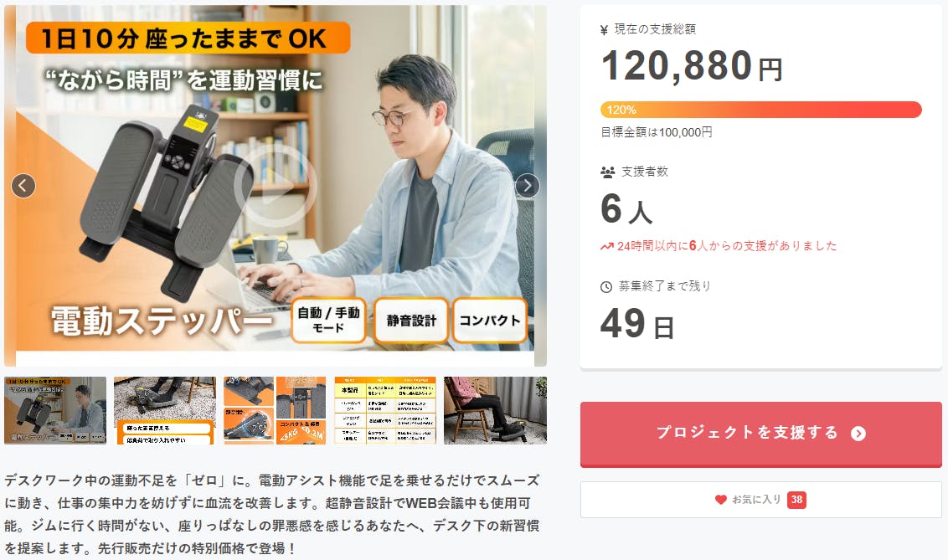Click the next image arrow on carousel
Image resolution: width=948 pixels, height=560 pixels.
coord(528,186)
